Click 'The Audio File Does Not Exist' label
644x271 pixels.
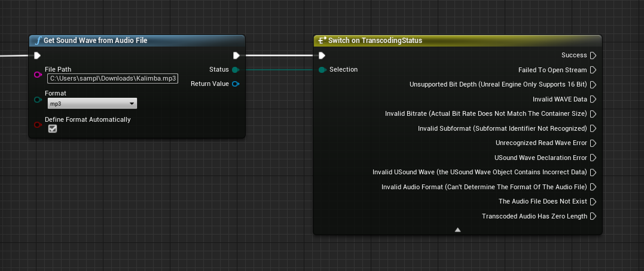(x=543, y=201)
